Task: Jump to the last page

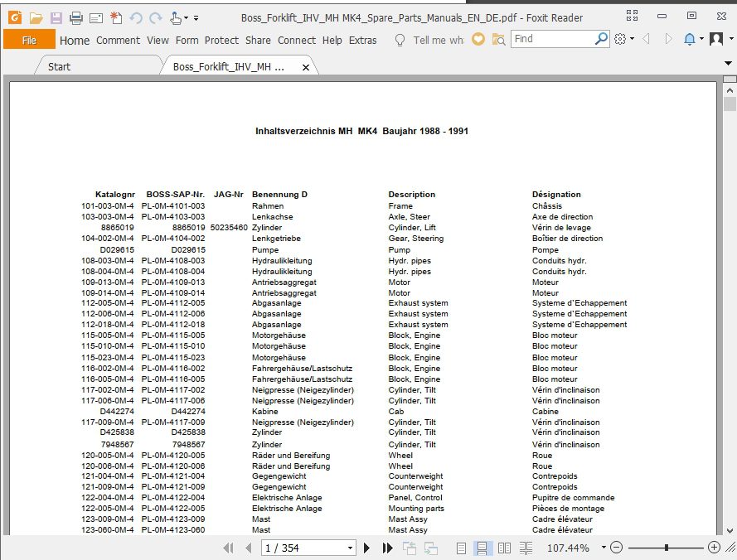Action: 387,548
